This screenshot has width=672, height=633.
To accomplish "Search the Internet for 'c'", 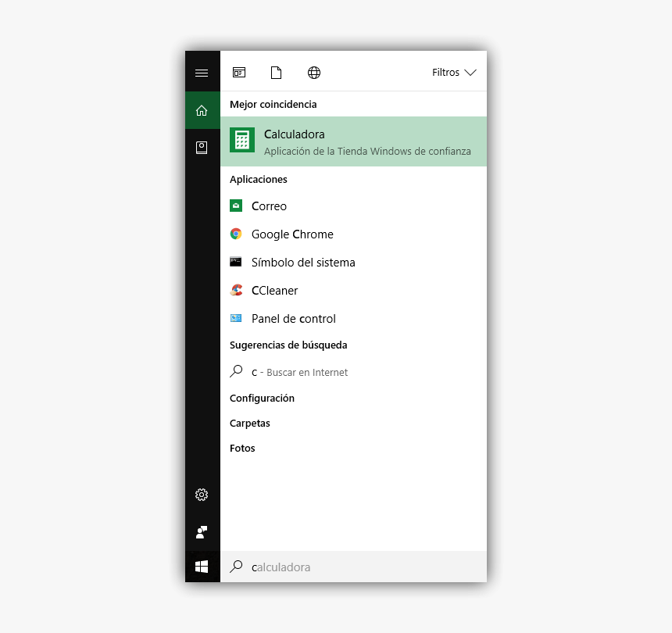I will coord(299,371).
